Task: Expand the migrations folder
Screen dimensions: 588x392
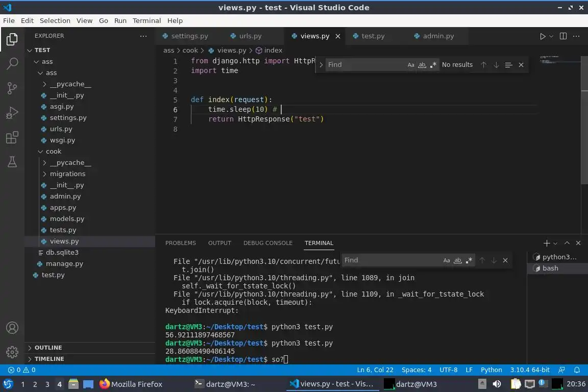Action: (44, 174)
